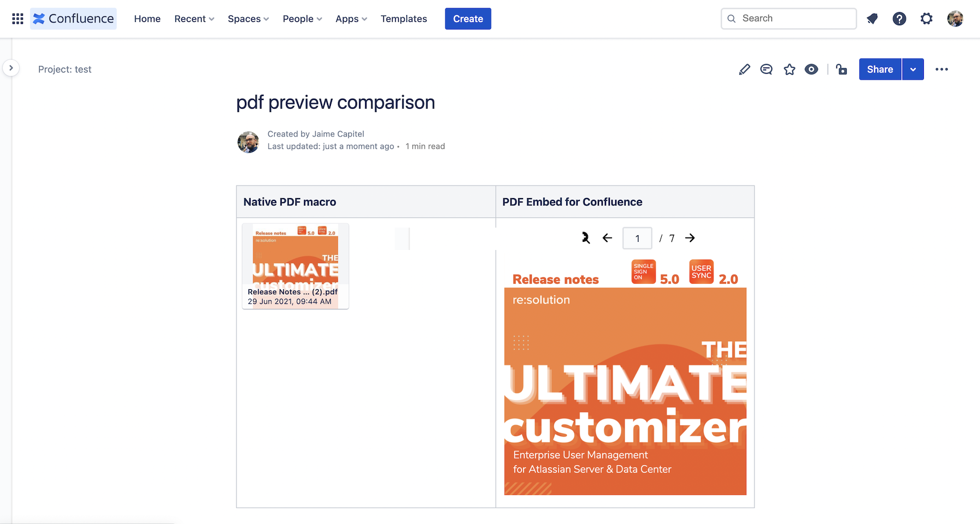Go to previous PDF page arrow
The width and height of the screenshot is (980, 524).
[x=607, y=238]
